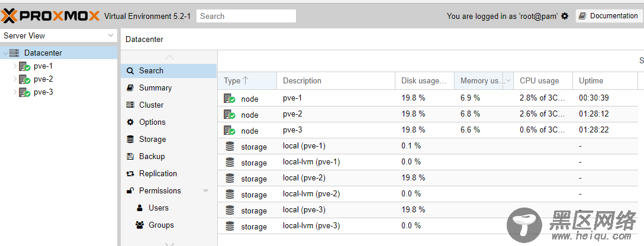Click the Datacenter server icon in tree
Screen dimensions: 644x246
pyautogui.click(x=14, y=53)
